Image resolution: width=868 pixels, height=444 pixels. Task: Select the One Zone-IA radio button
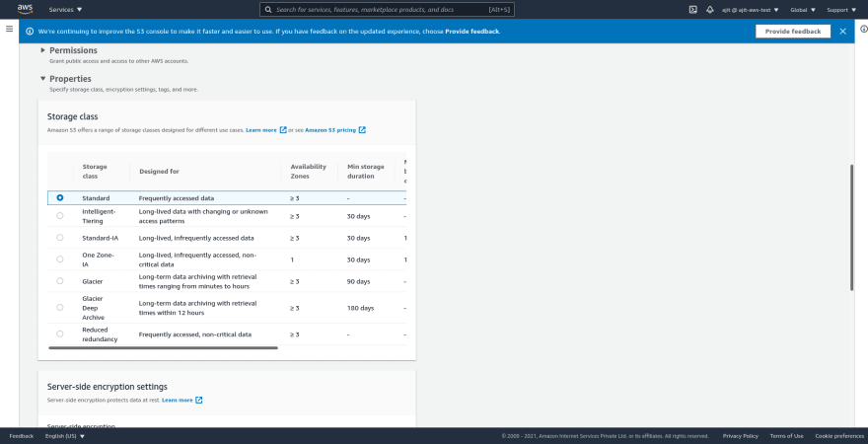click(x=60, y=259)
